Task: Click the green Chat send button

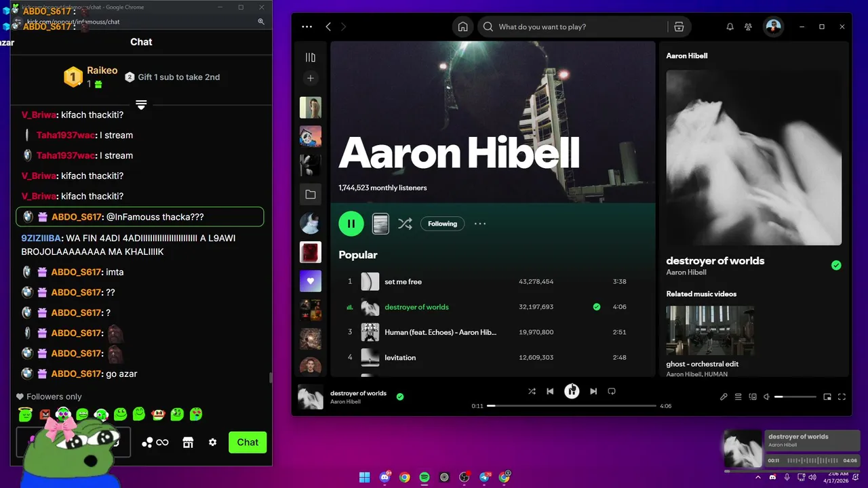Action: 248,443
